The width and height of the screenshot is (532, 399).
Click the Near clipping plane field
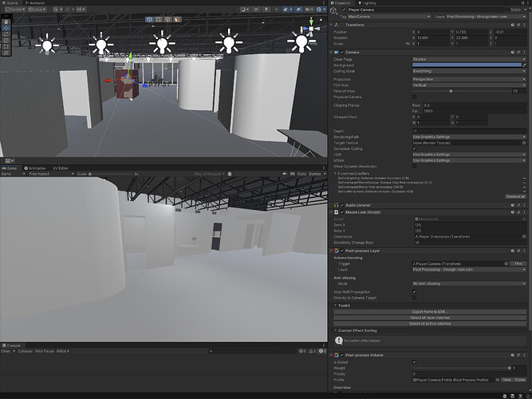475,105
